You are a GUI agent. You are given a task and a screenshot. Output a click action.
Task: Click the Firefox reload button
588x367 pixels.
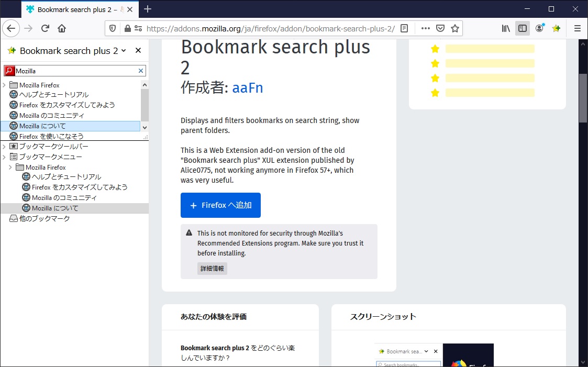click(x=45, y=28)
